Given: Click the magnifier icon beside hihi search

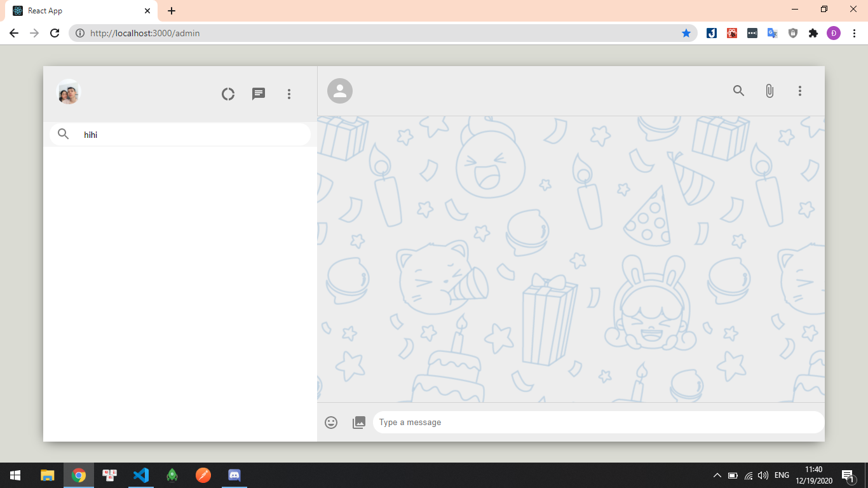Looking at the screenshot, I should [64, 134].
